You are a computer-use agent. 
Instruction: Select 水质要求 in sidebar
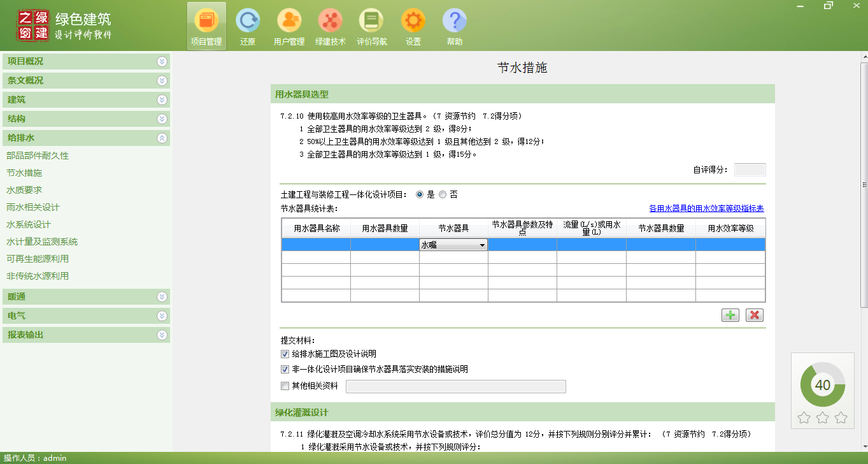24,190
